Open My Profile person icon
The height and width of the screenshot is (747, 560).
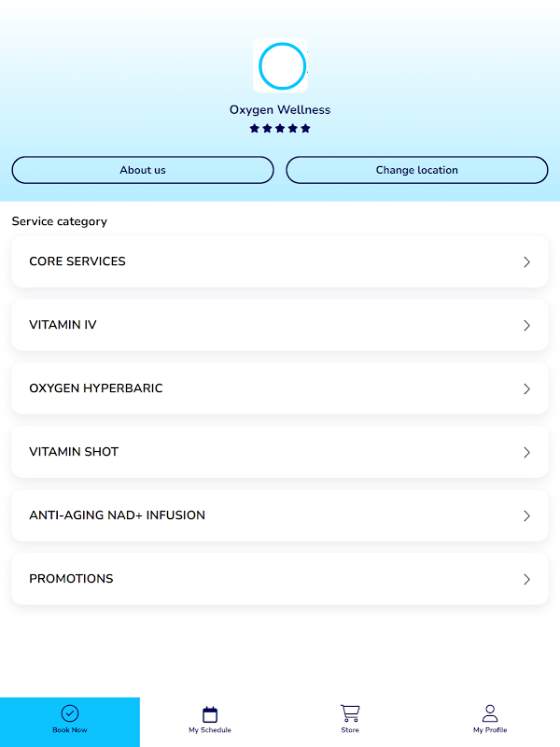[x=490, y=713]
